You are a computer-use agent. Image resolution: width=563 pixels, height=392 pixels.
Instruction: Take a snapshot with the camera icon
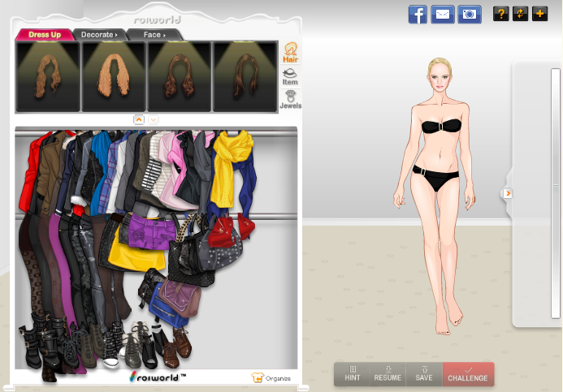click(x=470, y=14)
